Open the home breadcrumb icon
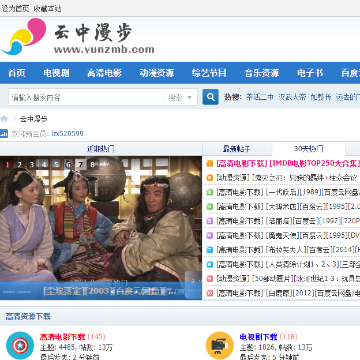 4,119
